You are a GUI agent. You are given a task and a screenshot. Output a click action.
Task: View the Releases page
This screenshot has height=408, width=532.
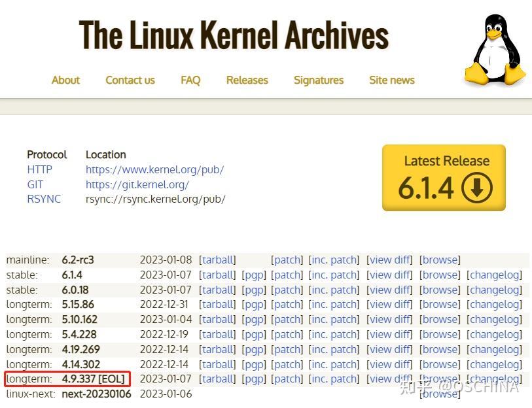coord(247,80)
